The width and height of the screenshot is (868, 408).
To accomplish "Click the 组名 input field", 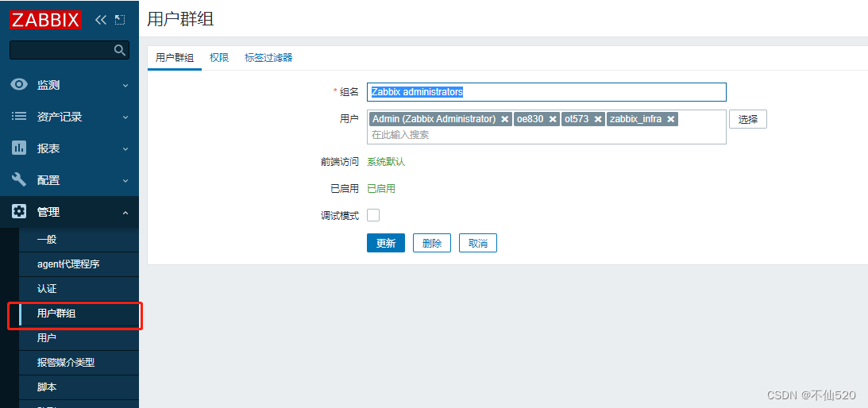I will coord(546,92).
